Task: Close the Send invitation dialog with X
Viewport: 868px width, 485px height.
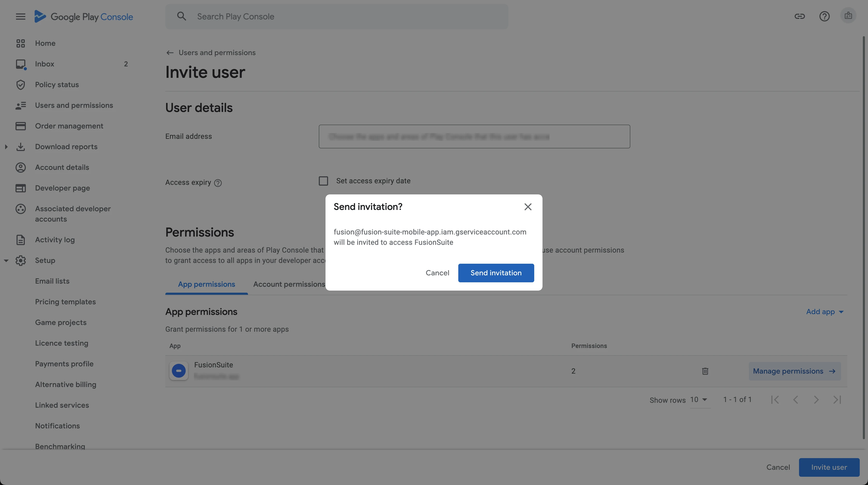Action: [x=528, y=207]
